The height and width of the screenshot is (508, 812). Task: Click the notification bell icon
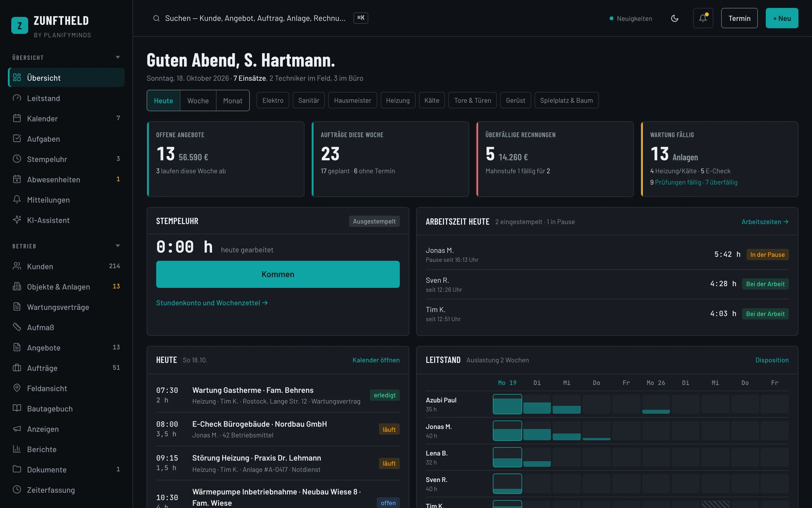703,18
